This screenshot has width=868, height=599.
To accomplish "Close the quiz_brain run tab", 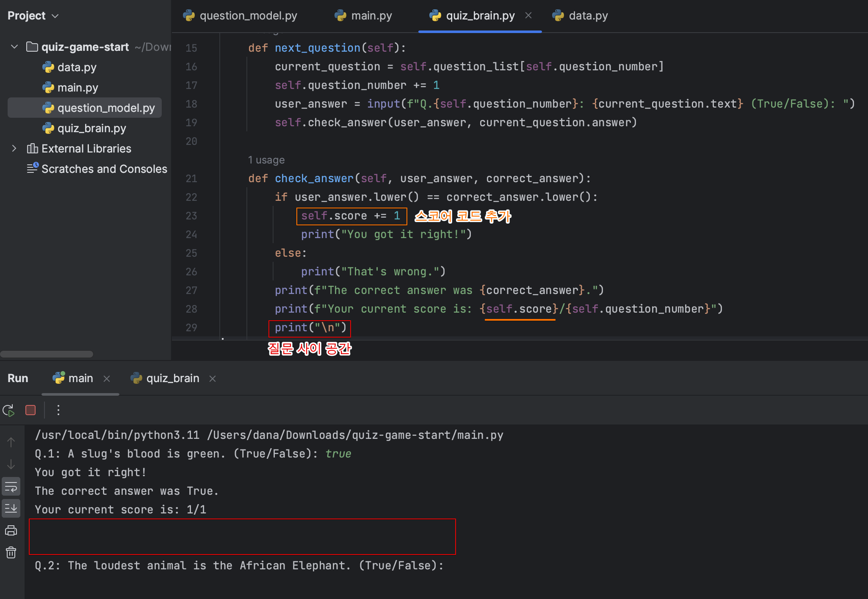I will (x=213, y=378).
